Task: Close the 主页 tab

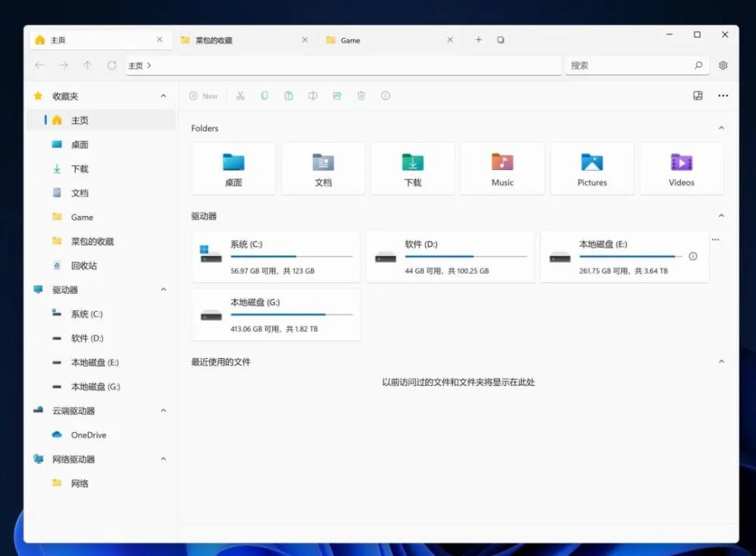Action: [x=160, y=39]
